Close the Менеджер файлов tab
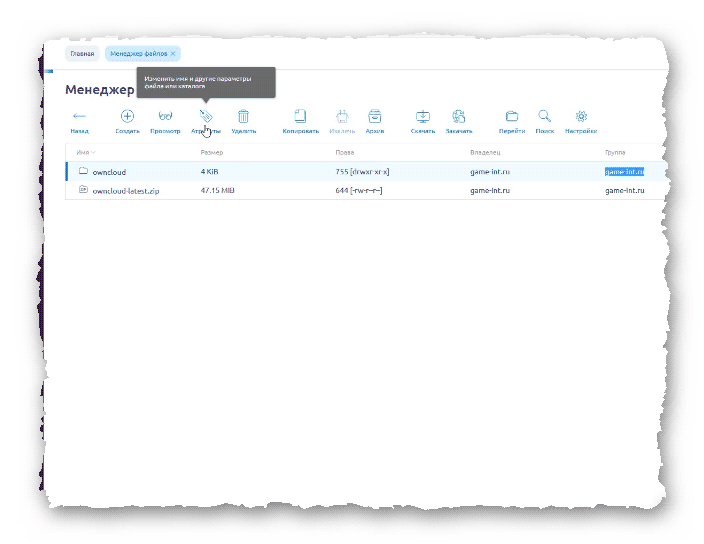The image size is (704, 544). 173,53
